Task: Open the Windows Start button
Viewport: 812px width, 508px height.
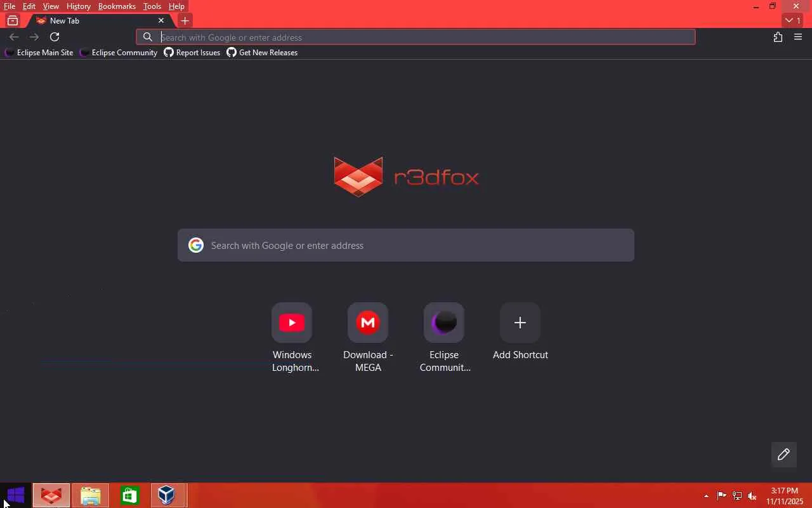Action: click(x=15, y=495)
